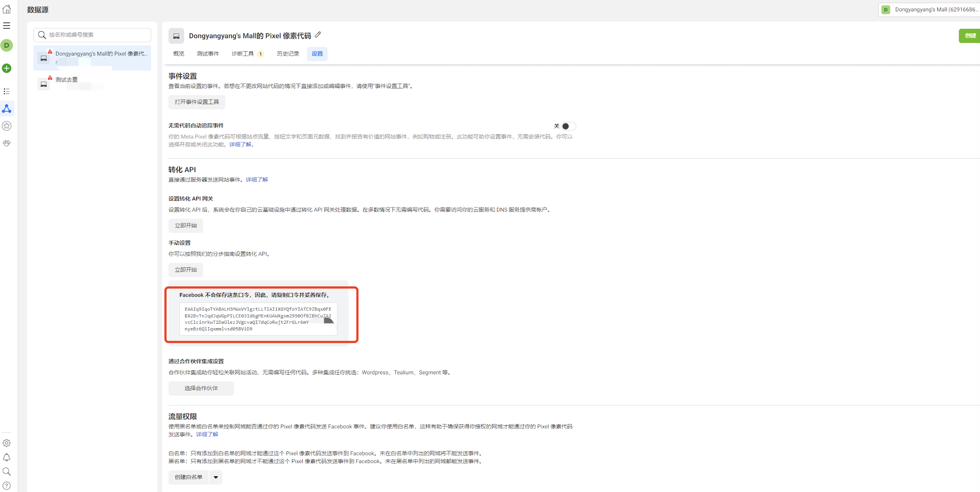This screenshot has width=980, height=492.
Task: Click the 数据源 page title
Action: [x=38, y=10]
